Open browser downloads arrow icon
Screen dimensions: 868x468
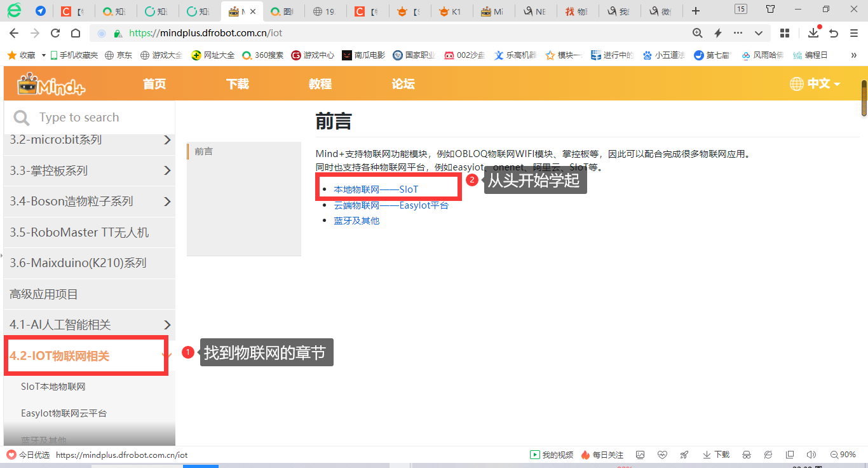coord(813,33)
